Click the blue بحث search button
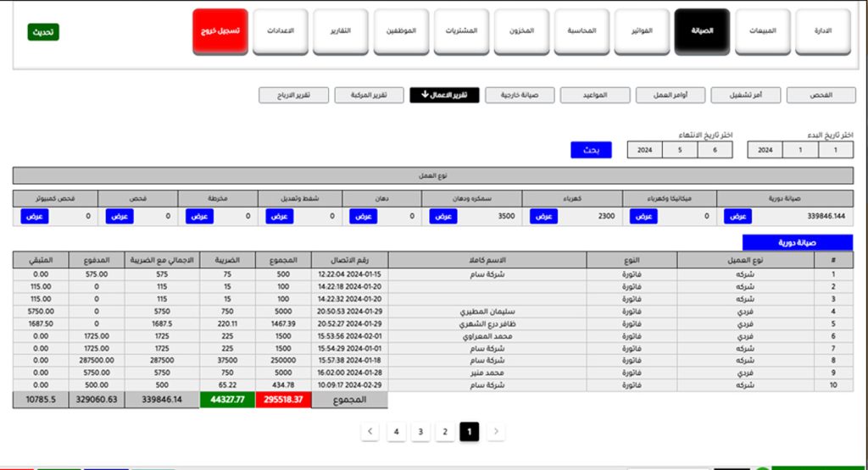 (591, 150)
